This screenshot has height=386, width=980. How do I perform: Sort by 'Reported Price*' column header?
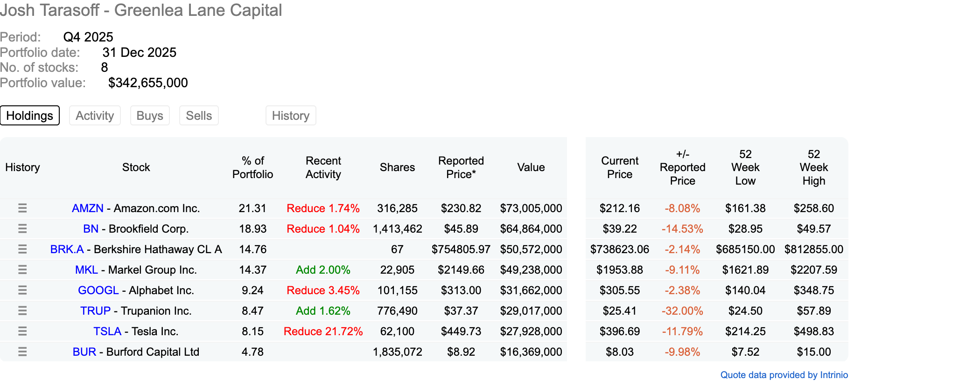[461, 167]
